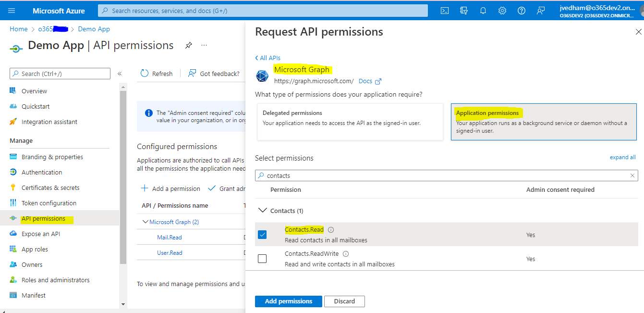The width and height of the screenshot is (644, 313).
Task: Click the top search resources box
Action: point(263,11)
